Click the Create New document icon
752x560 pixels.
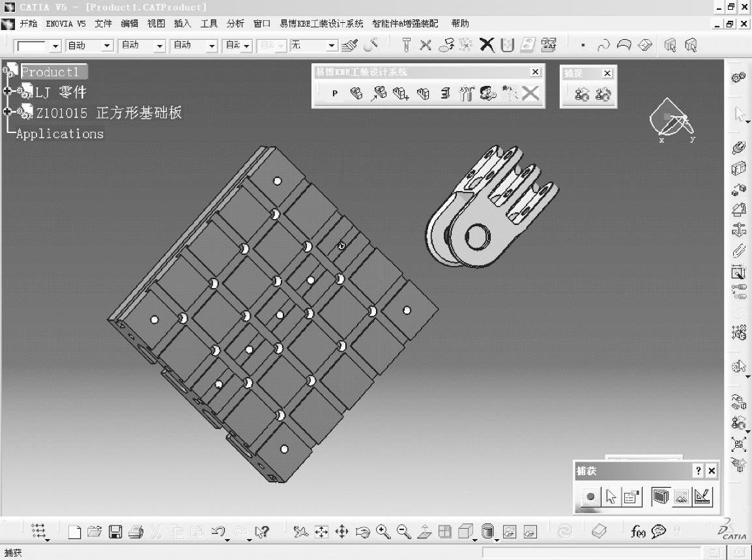[74, 532]
